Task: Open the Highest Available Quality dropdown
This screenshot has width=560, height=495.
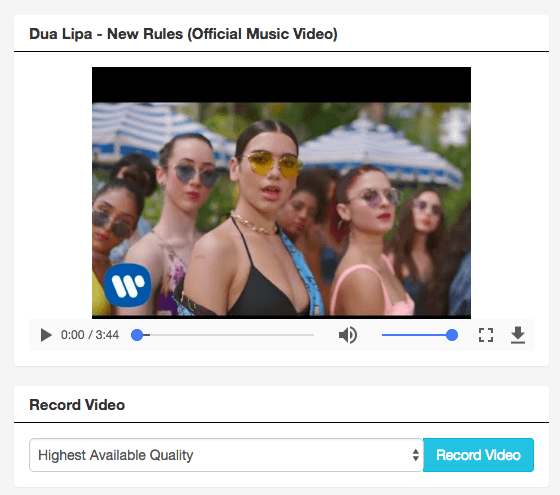Action: click(x=226, y=455)
